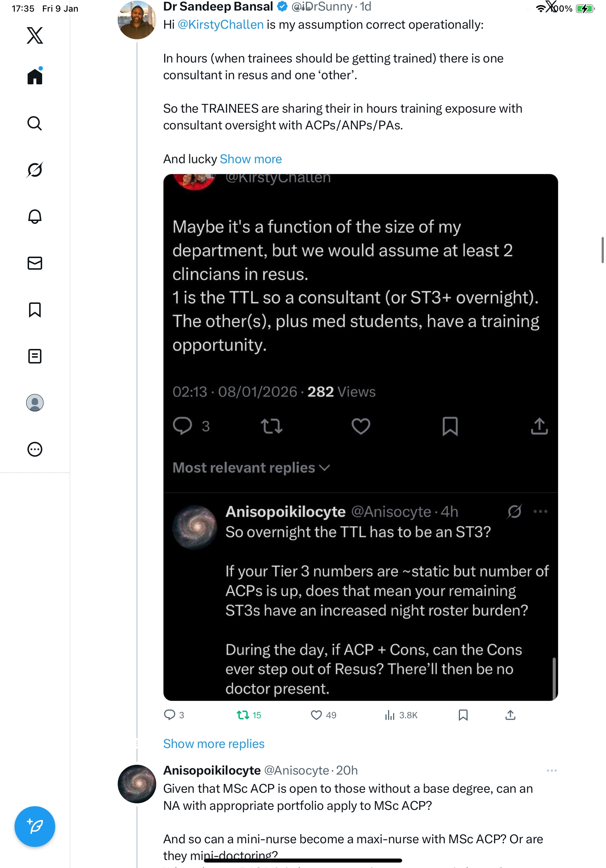Open the X home logo
Viewport: 606px width, 868px height.
(x=35, y=36)
